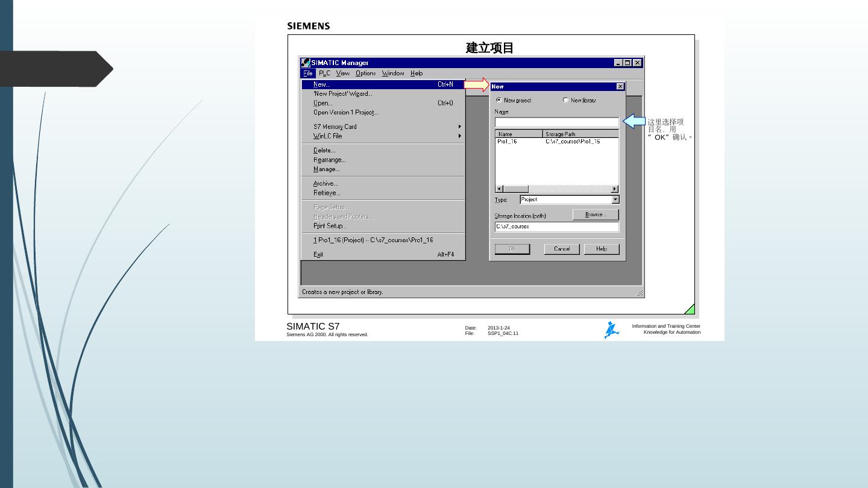
Task: Click the project Name input field
Action: (556, 122)
